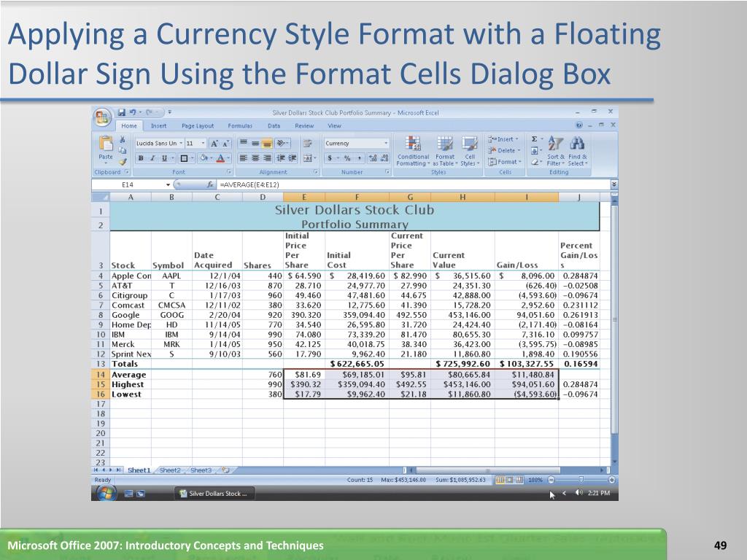Select column header E

click(x=304, y=197)
